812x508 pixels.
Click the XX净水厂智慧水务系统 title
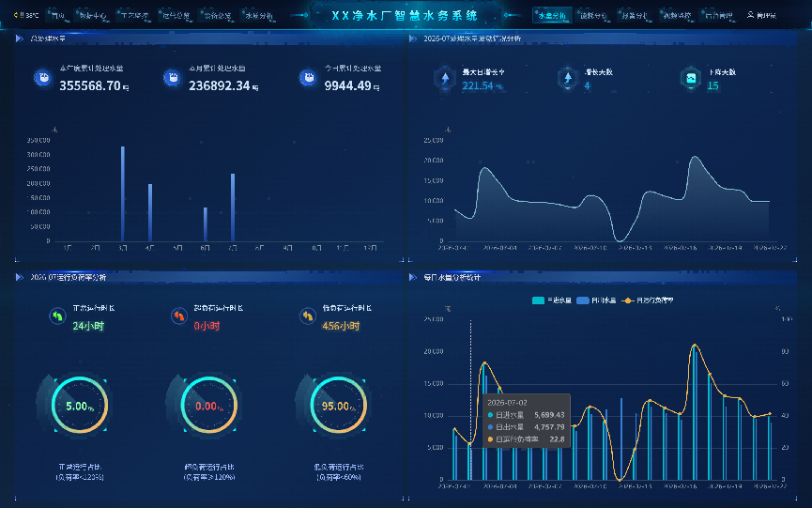405,16
